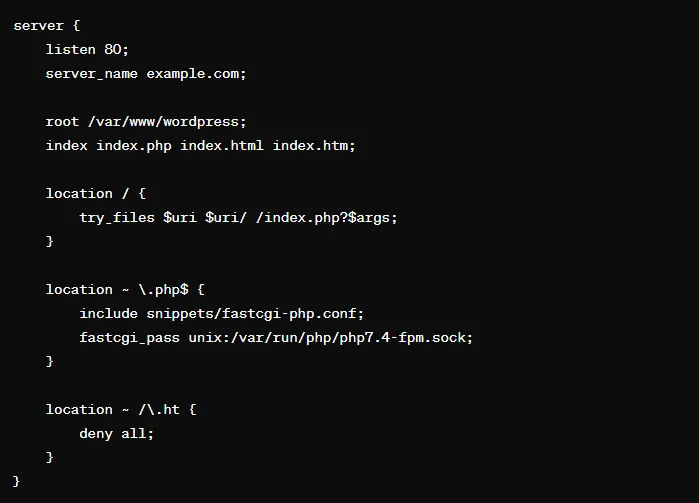Click the "location / {" line
Image resolution: width=699 pixels, height=503 pixels.
(95, 193)
